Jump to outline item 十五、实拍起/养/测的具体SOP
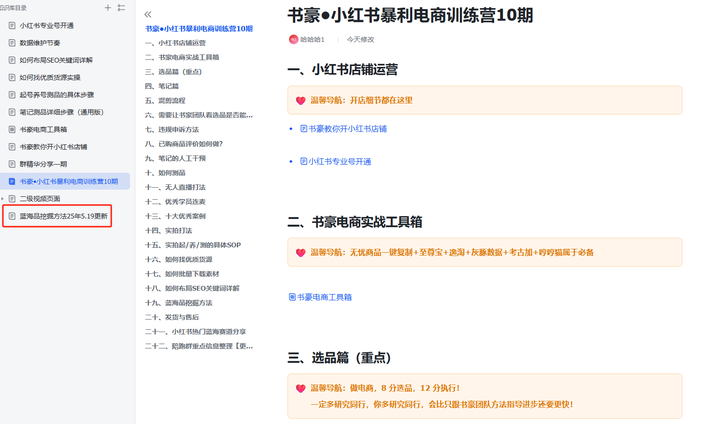720x424 pixels. 193,245
